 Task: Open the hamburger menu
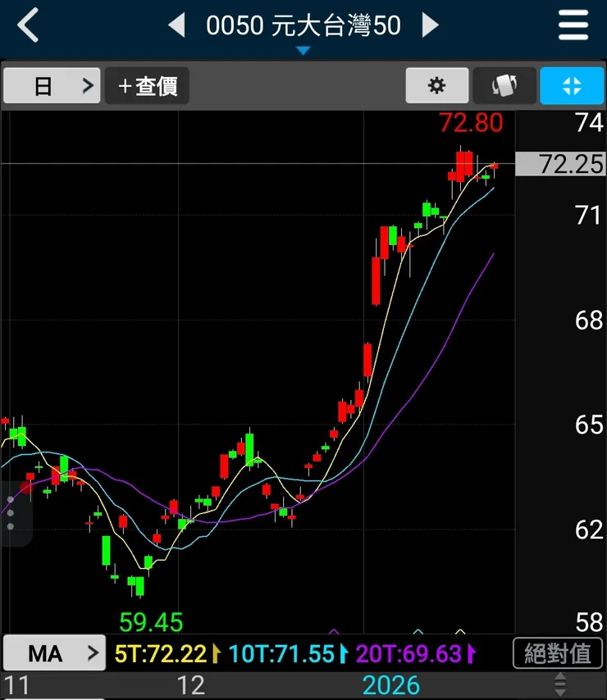(x=573, y=25)
